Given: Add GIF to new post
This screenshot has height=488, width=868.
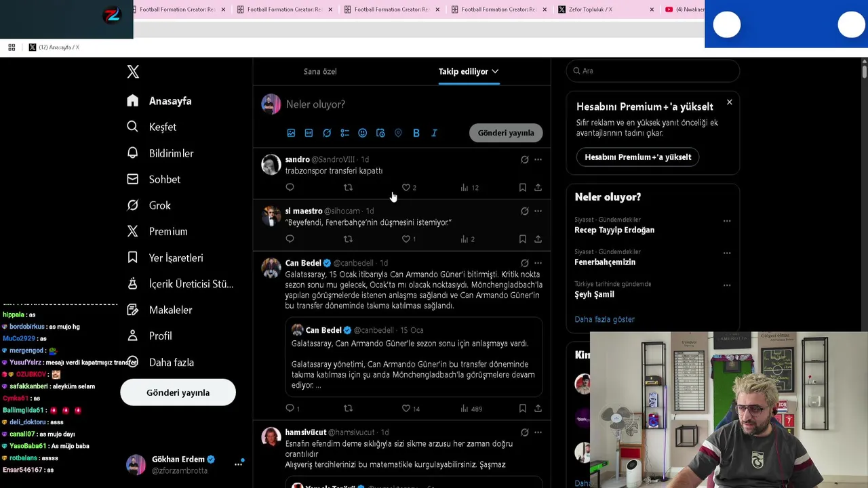Looking at the screenshot, I should 309,133.
